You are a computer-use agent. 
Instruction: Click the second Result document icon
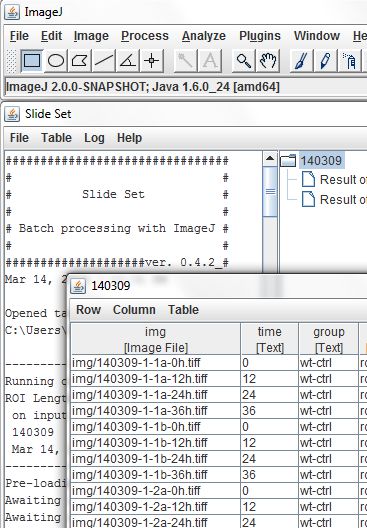pos(308,199)
